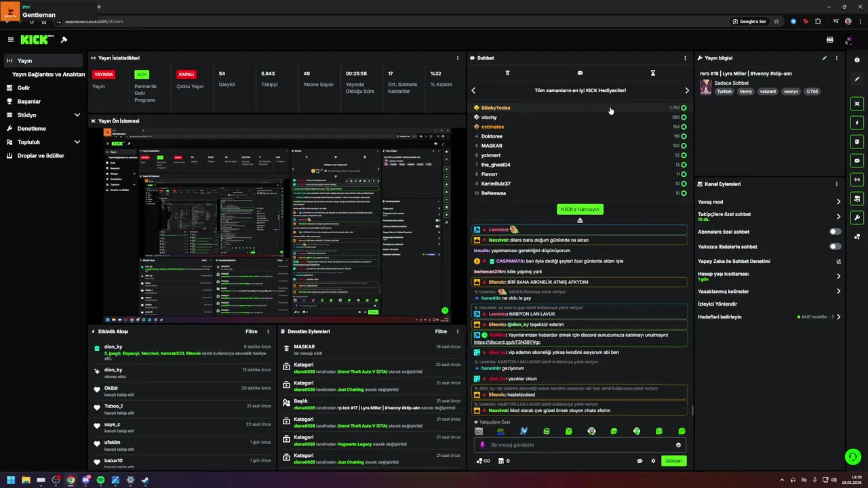Toggle Yalnızca ifadelerle sohbet switch
The width and height of the screenshot is (868, 488).
click(835, 247)
